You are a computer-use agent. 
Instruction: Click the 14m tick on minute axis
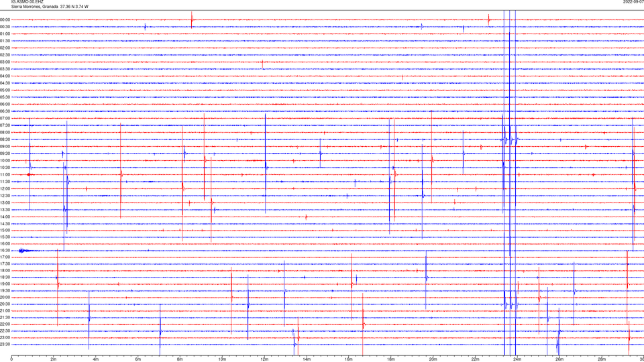pos(307,359)
